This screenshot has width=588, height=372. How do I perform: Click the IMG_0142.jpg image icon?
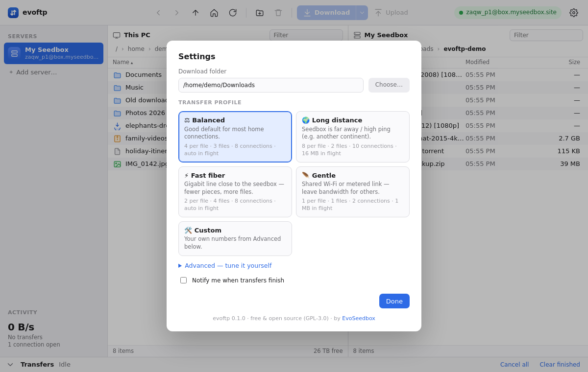pyautogui.click(x=118, y=164)
